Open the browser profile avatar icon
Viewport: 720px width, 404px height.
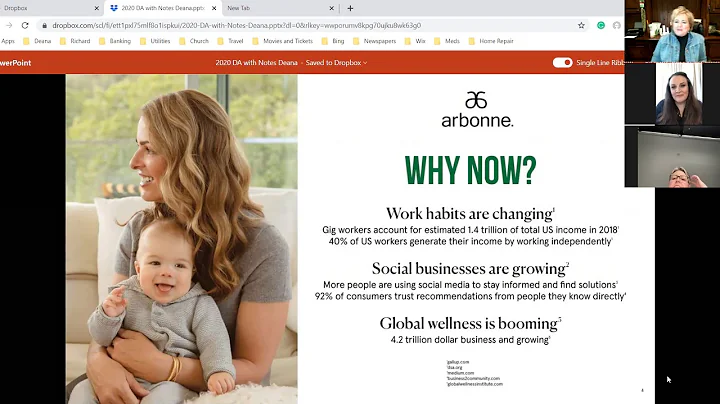[x=617, y=25]
